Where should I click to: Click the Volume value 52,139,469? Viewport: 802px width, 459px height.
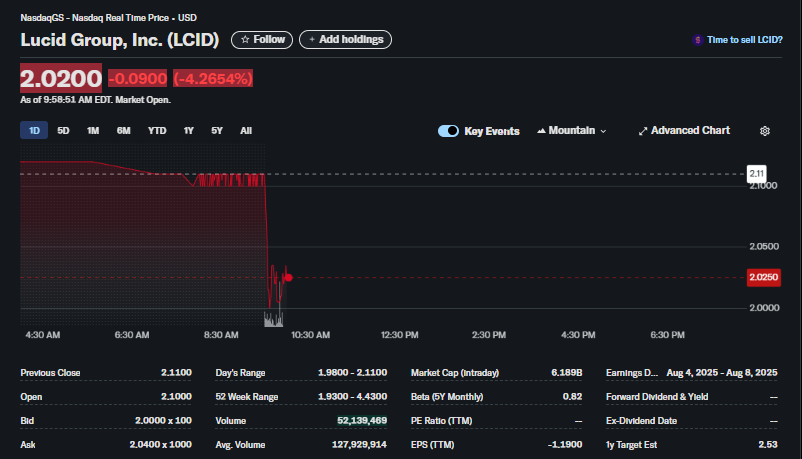tap(362, 421)
